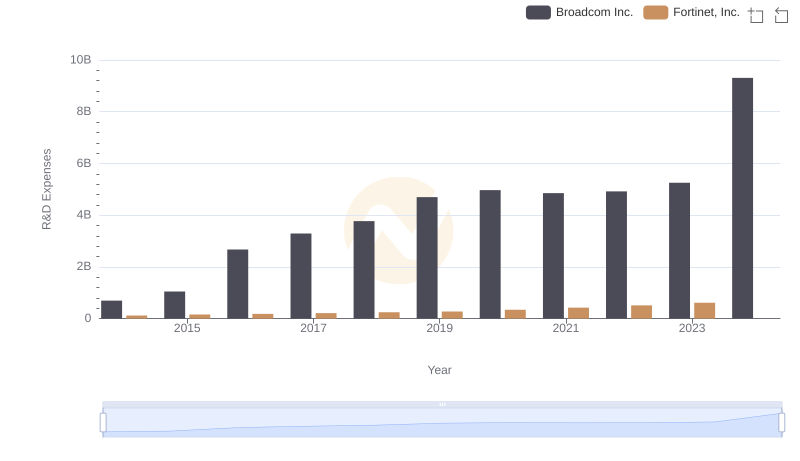Click the Broadcom bar for 2021
The width and height of the screenshot is (800, 461).
point(554,256)
